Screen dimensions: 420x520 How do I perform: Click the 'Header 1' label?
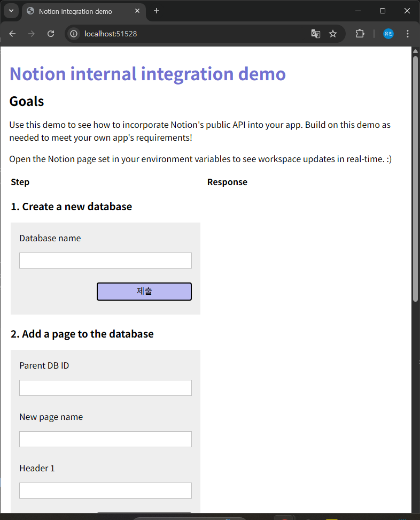click(x=37, y=468)
